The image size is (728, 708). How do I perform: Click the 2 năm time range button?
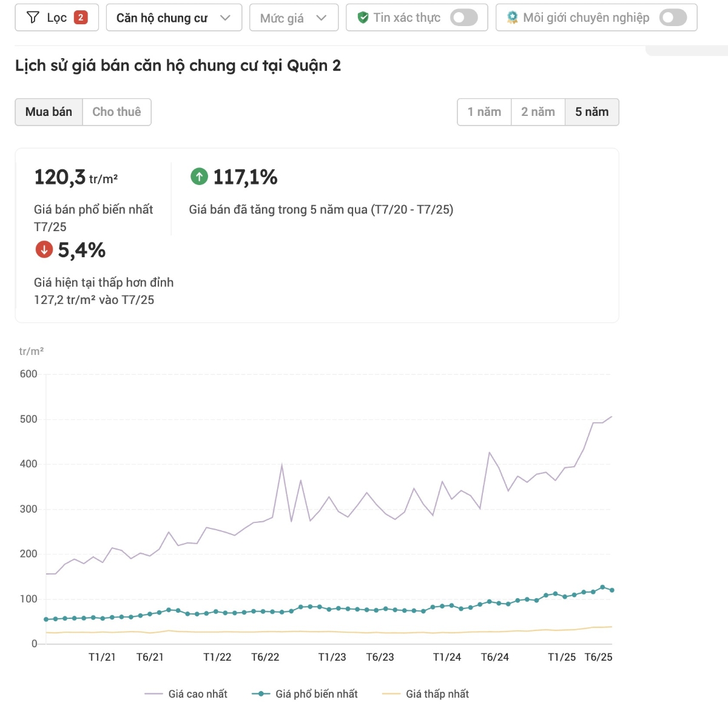538,112
